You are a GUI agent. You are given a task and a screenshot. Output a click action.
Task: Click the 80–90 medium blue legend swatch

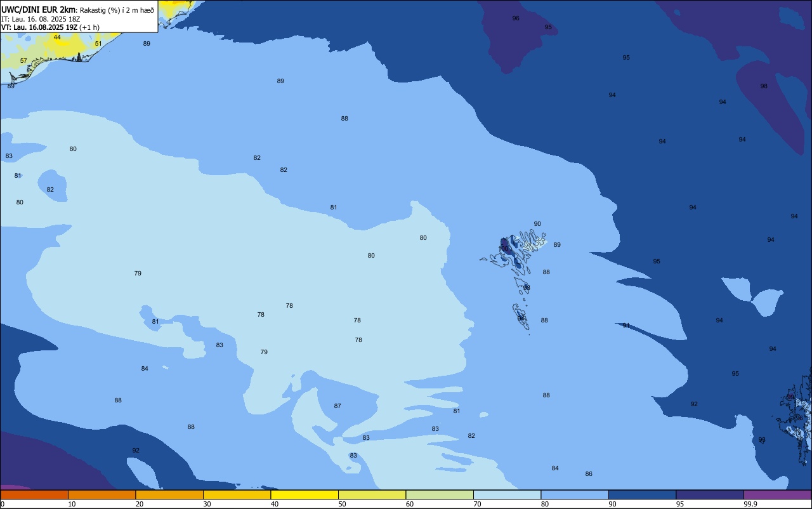(x=575, y=494)
